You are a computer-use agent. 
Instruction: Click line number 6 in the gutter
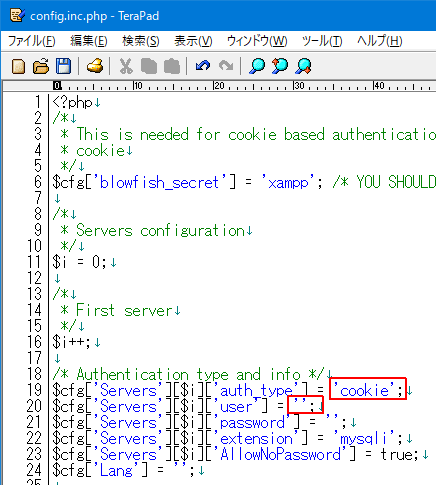point(38,182)
